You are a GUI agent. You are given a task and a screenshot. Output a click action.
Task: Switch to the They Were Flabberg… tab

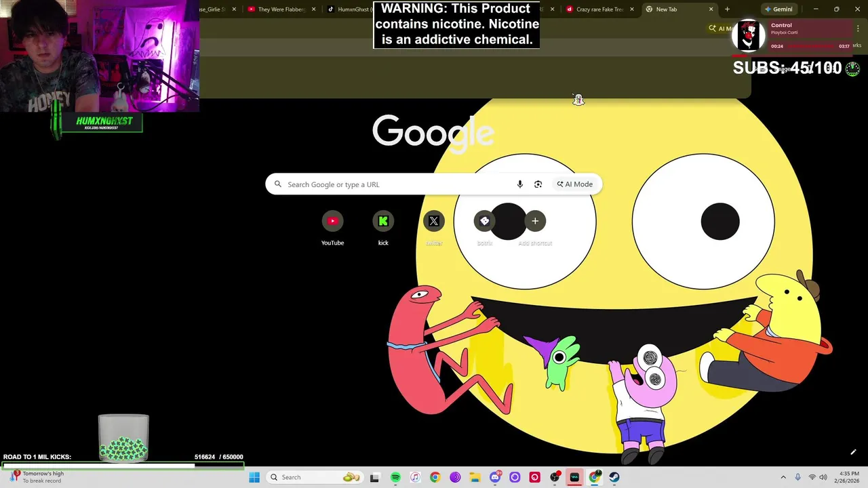[x=281, y=9]
